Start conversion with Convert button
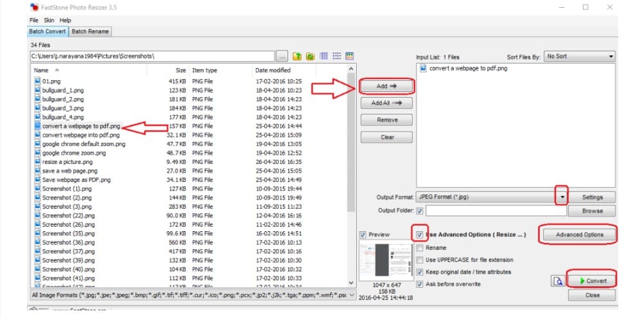Viewport: 644px width, 318px height. point(592,281)
